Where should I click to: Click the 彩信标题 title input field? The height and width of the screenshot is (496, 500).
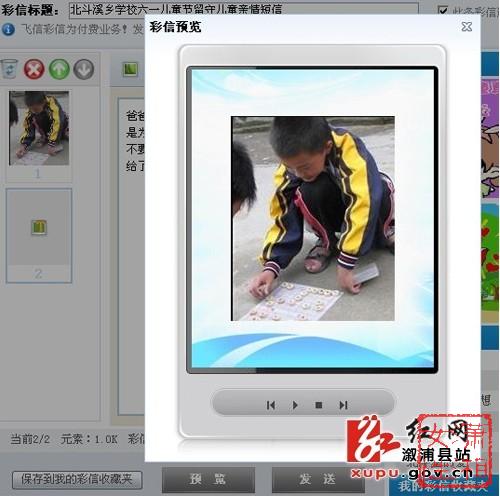(244, 9)
